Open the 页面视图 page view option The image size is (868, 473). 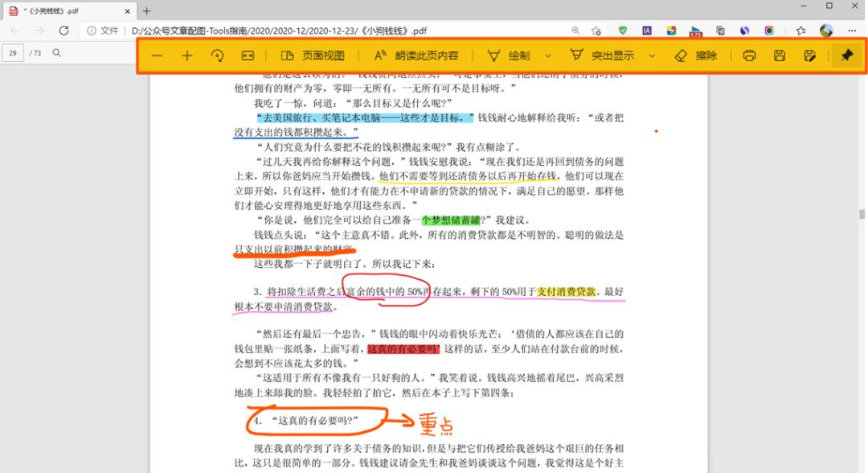point(313,56)
